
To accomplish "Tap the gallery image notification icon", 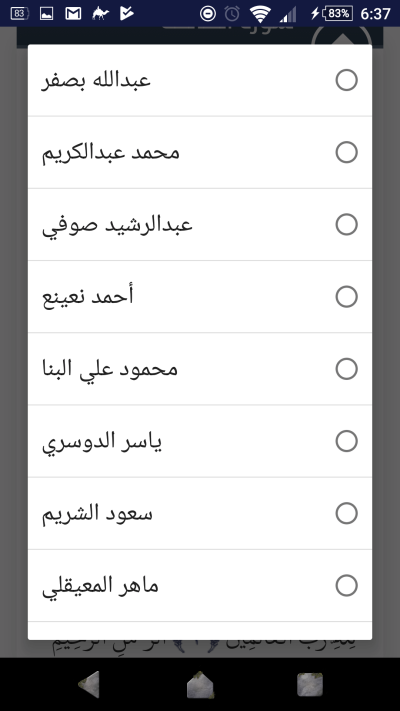I will pos(47,14).
